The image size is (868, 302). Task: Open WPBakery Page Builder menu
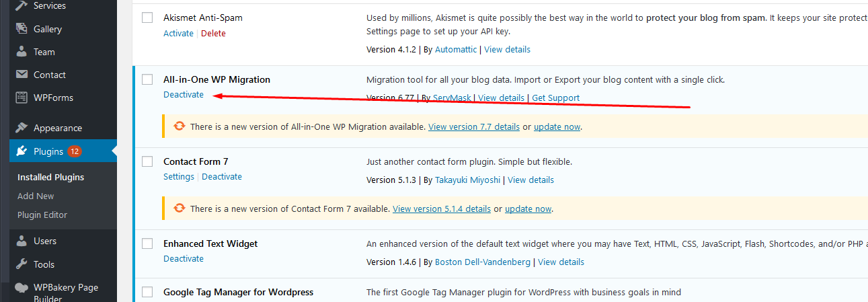[x=65, y=287]
